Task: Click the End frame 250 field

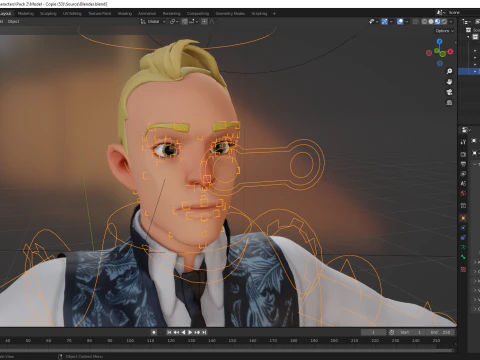Action: 440,332
